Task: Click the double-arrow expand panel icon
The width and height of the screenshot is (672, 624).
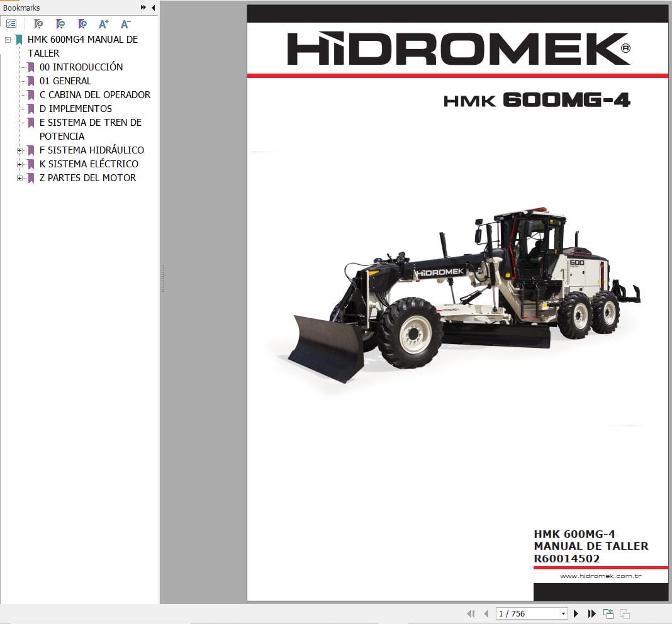Action: coord(143,8)
